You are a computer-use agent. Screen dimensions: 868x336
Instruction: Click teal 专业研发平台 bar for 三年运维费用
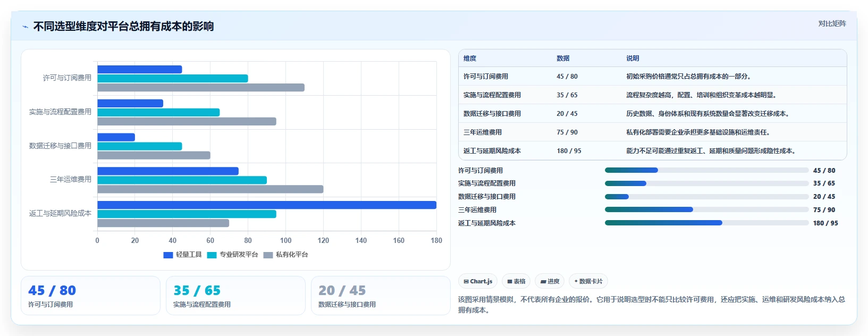(182, 180)
